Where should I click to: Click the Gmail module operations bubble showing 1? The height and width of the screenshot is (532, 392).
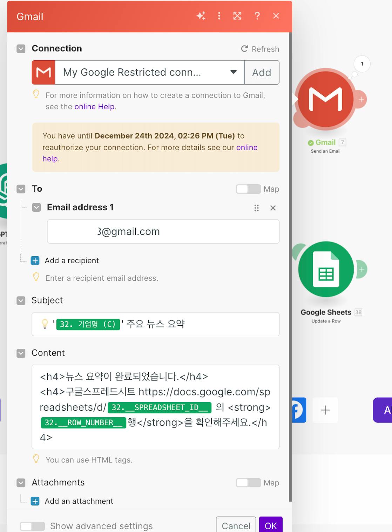362,64
